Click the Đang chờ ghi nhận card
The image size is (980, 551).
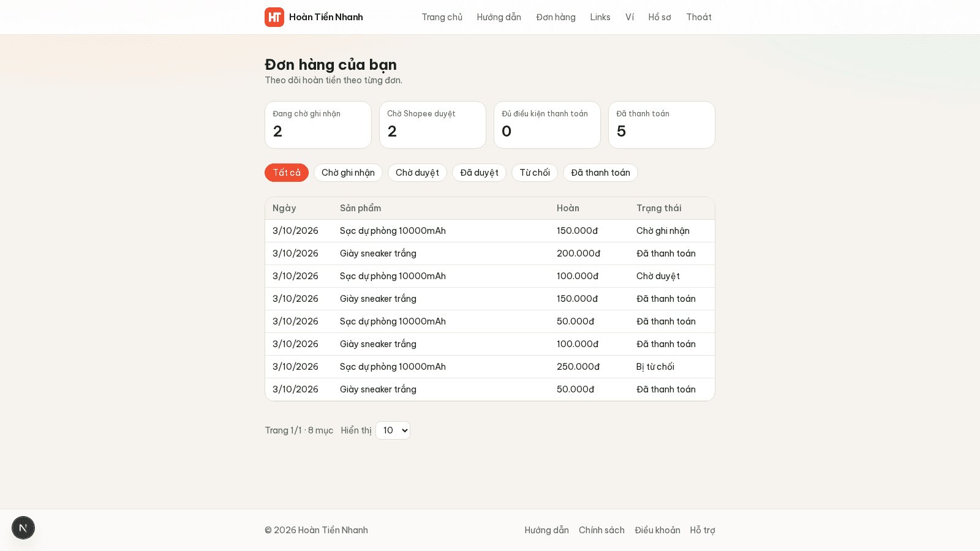[x=318, y=125]
